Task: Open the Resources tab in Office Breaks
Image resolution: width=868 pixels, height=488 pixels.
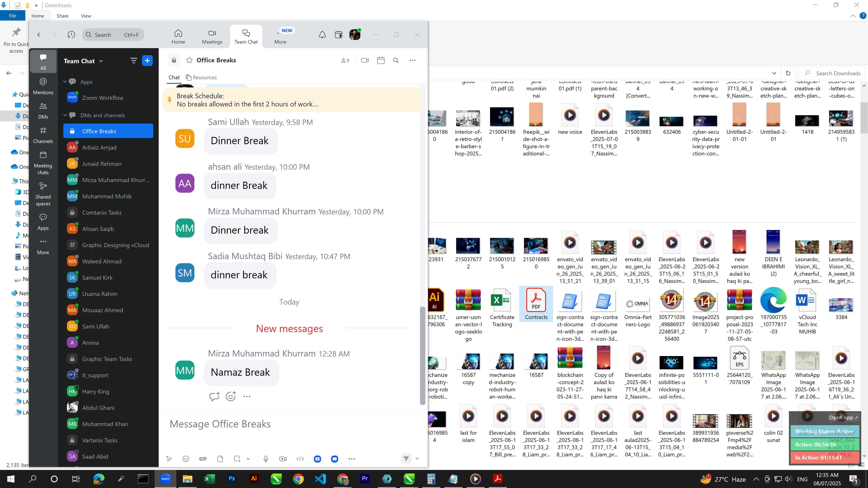Action: pyautogui.click(x=201, y=77)
